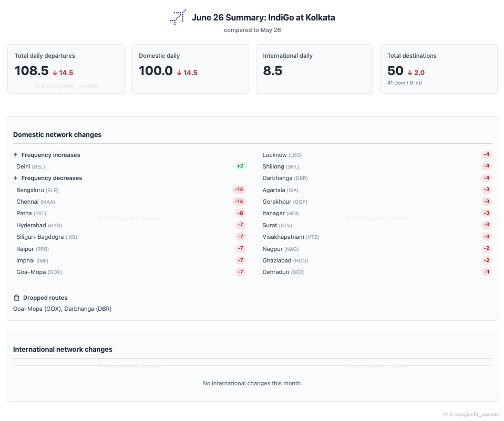Image resolution: width=504 pixels, height=421 pixels.
Task: Click the Total destinations label
Action: pos(412,56)
